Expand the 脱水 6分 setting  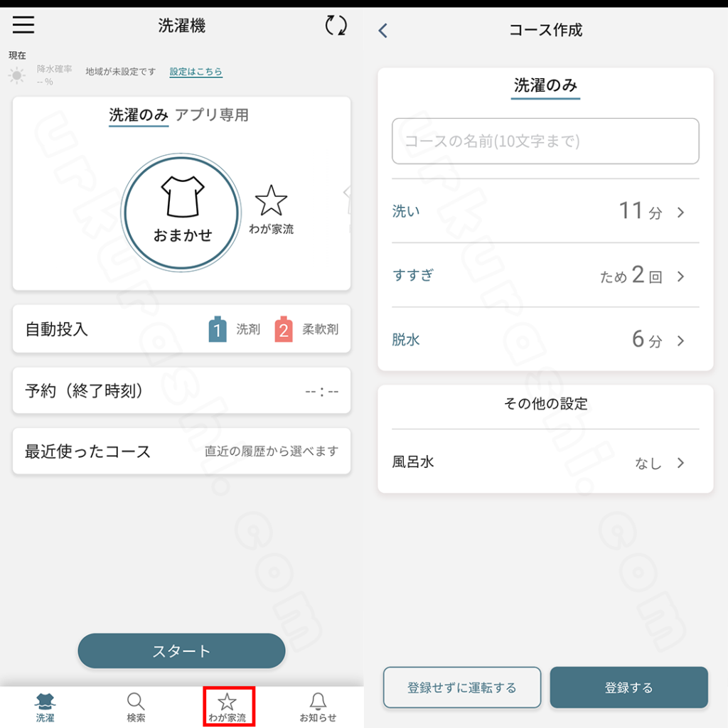(x=545, y=340)
